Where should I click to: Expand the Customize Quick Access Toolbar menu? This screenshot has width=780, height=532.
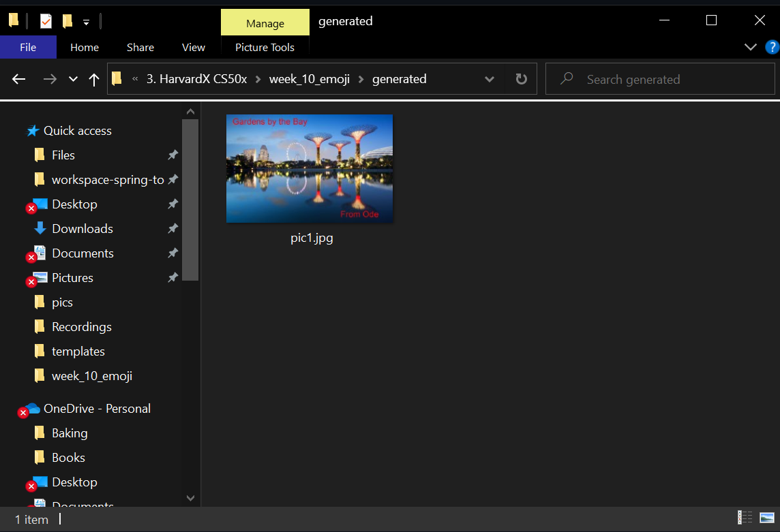coord(87,22)
